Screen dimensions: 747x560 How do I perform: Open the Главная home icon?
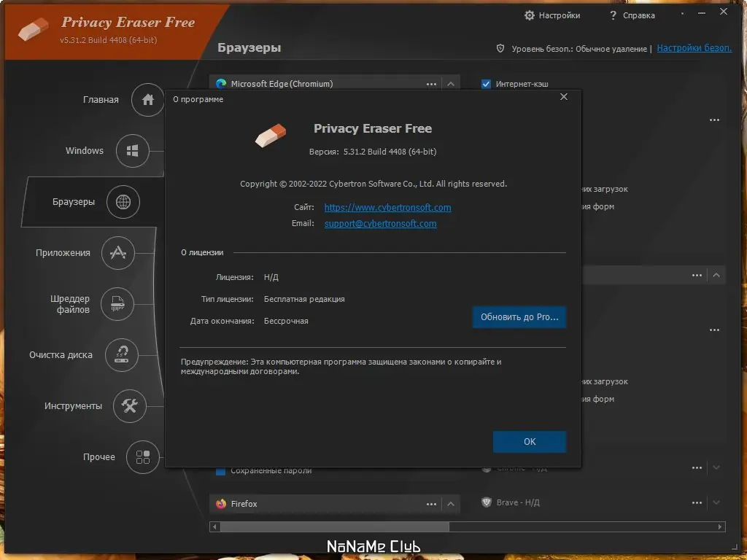coord(147,99)
